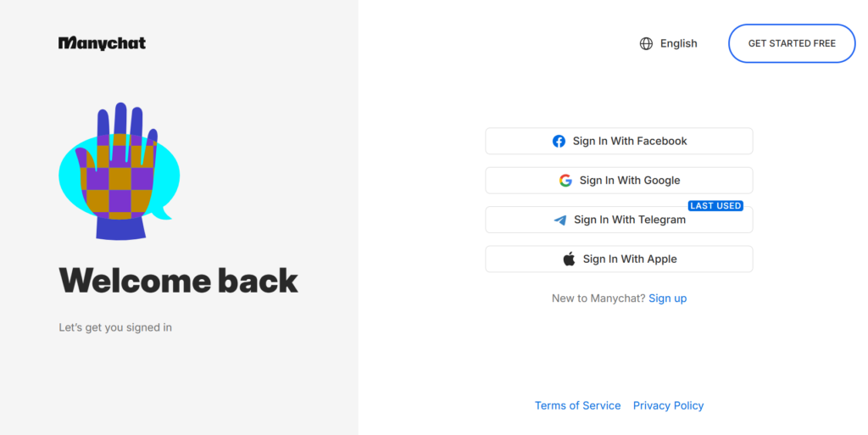Open the English language selector
The height and width of the screenshot is (435, 868).
[668, 44]
